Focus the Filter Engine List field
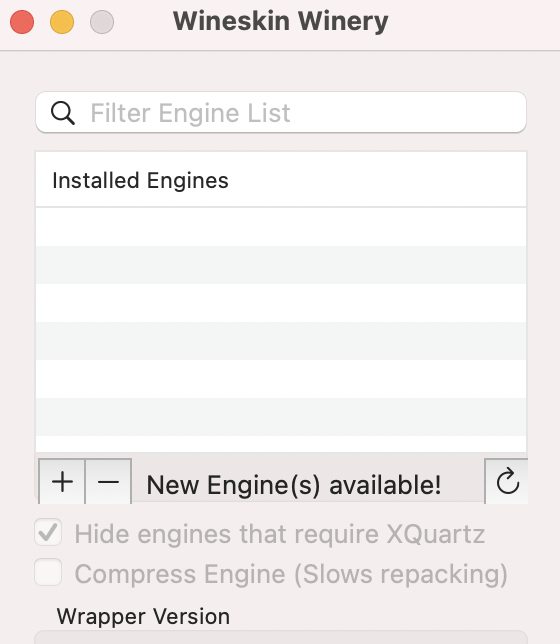560x644 pixels. click(x=281, y=113)
